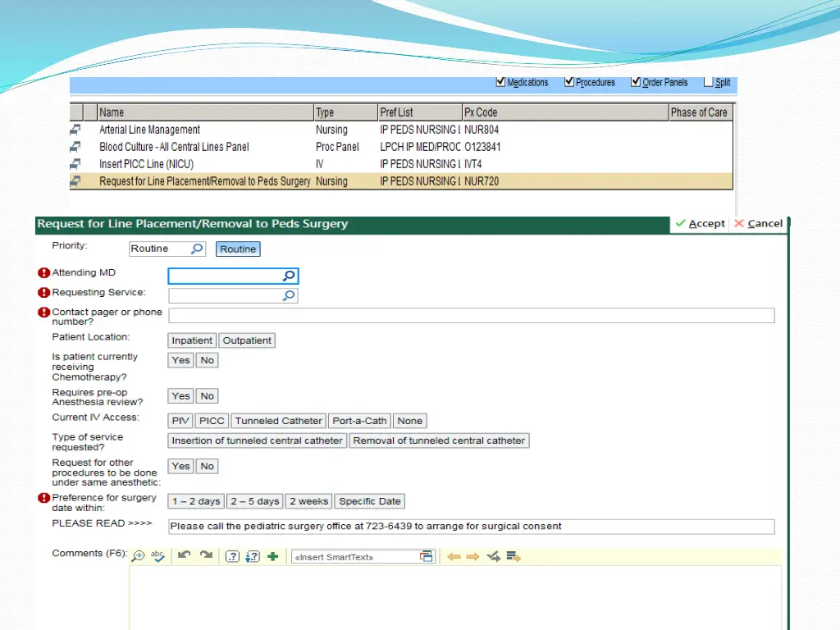The image size is (840, 630).
Task: Select the Arterial Line Management row
Action: (401, 130)
